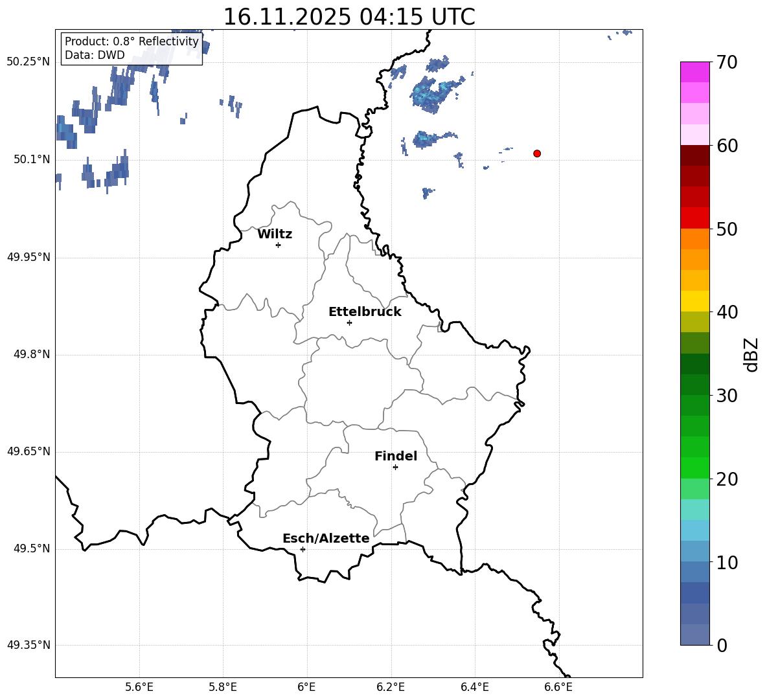The width and height of the screenshot is (767, 700).
Task: Click the magenta swatch at colorbar top
Action: click(x=694, y=72)
